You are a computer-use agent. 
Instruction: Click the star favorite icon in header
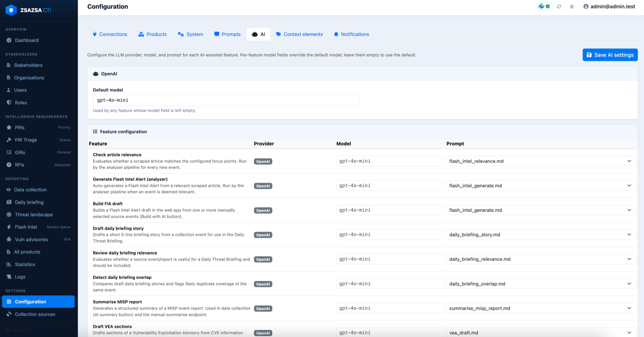coord(572,6)
